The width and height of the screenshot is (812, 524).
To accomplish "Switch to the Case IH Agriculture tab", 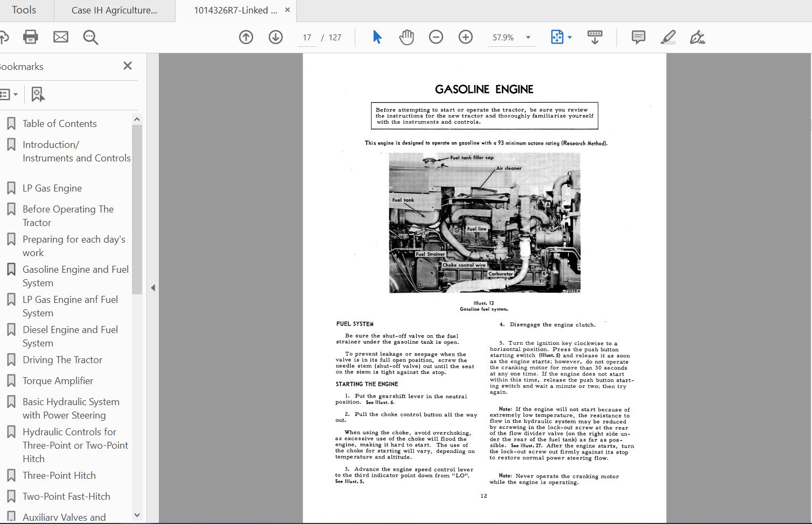I will pos(114,10).
